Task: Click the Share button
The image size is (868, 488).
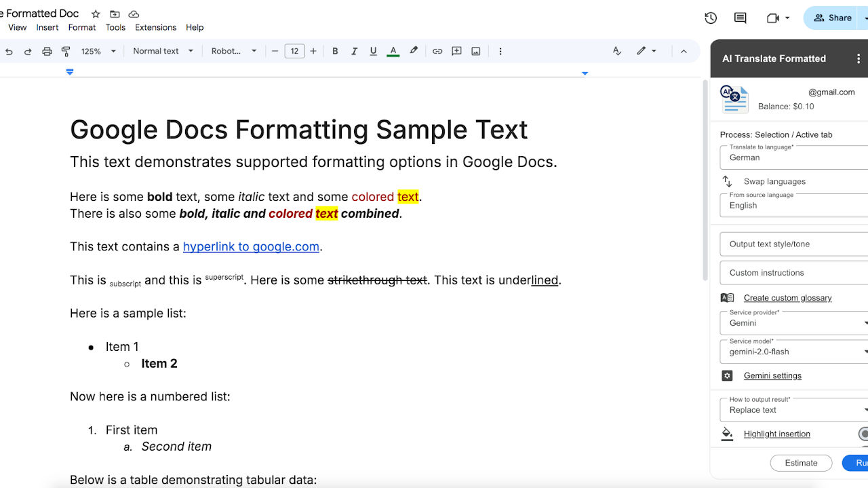Action: (833, 18)
